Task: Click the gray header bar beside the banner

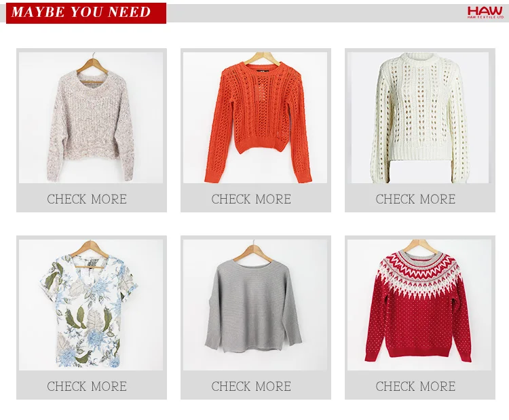Action: pyautogui.click(x=315, y=14)
